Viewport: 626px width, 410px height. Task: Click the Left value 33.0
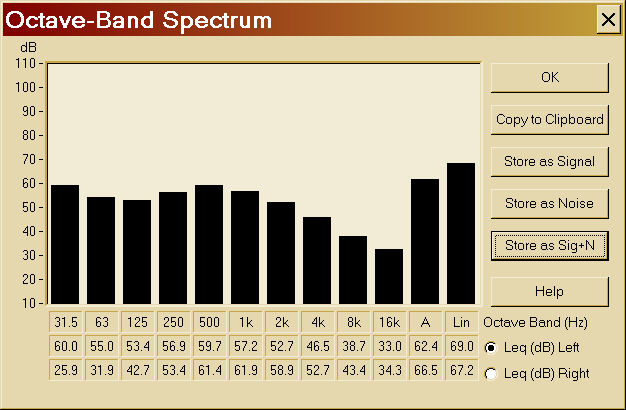click(x=390, y=346)
